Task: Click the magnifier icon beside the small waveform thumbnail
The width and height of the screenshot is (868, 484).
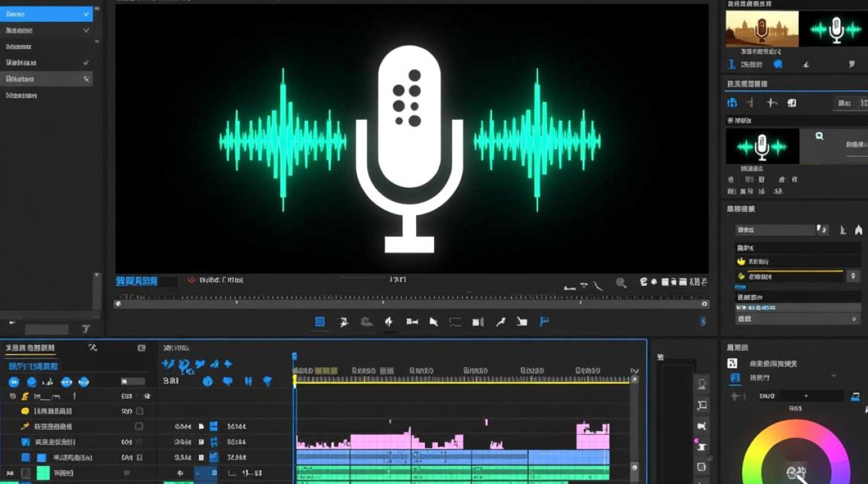Action: click(x=819, y=136)
